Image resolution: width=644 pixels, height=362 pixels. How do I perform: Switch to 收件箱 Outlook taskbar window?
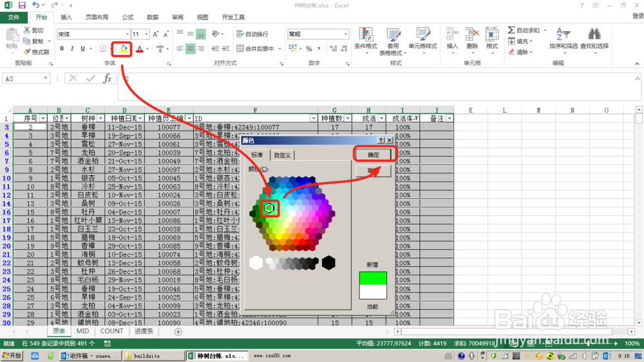91,356
